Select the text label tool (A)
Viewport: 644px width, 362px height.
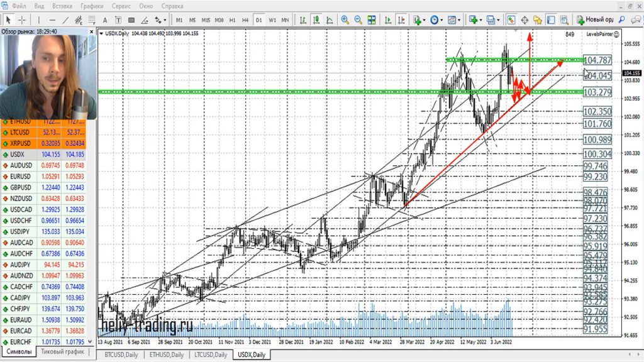coord(104,19)
